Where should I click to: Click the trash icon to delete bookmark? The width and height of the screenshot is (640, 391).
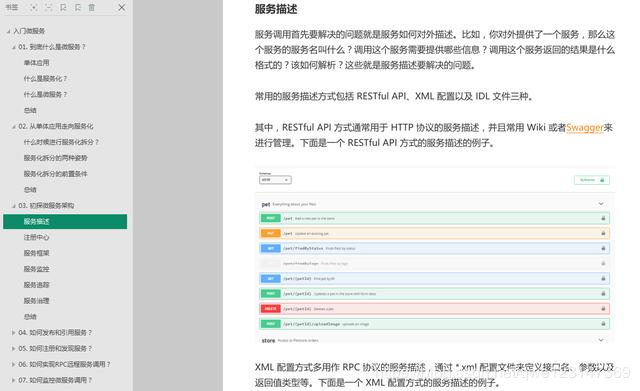(92, 7)
